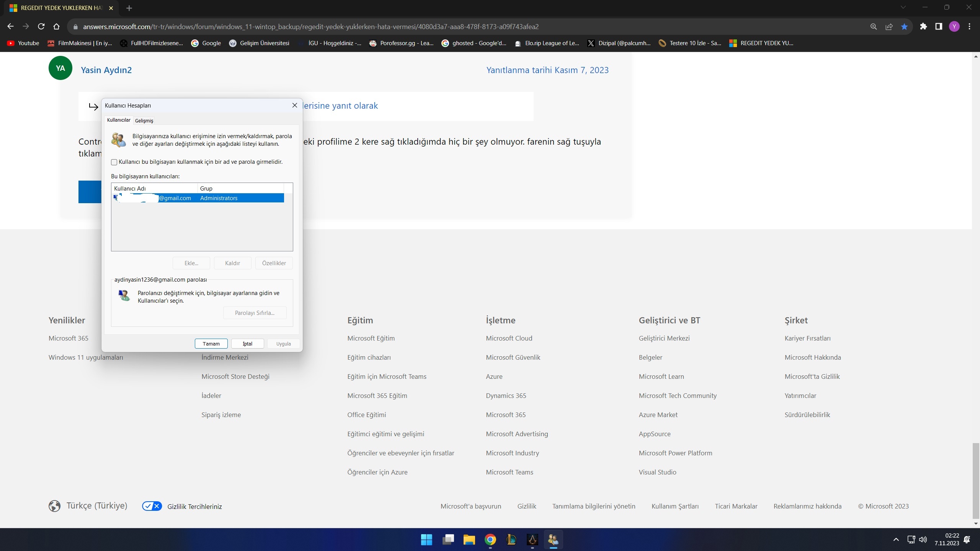This screenshot has width=980, height=551.
Task: Click Grup column header
Action: click(x=241, y=188)
